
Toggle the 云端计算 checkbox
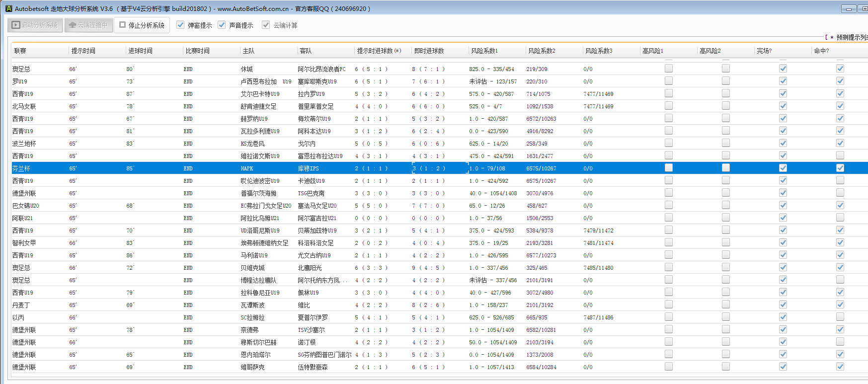tap(266, 25)
